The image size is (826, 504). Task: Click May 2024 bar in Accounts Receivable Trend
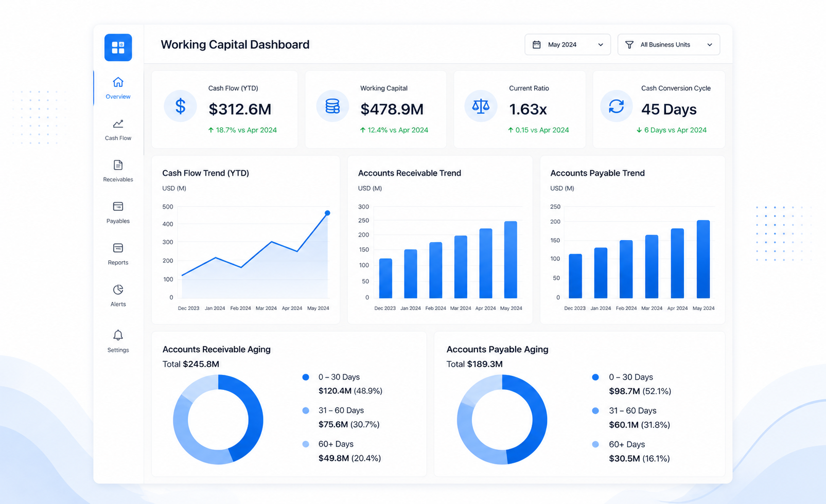click(x=511, y=260)
